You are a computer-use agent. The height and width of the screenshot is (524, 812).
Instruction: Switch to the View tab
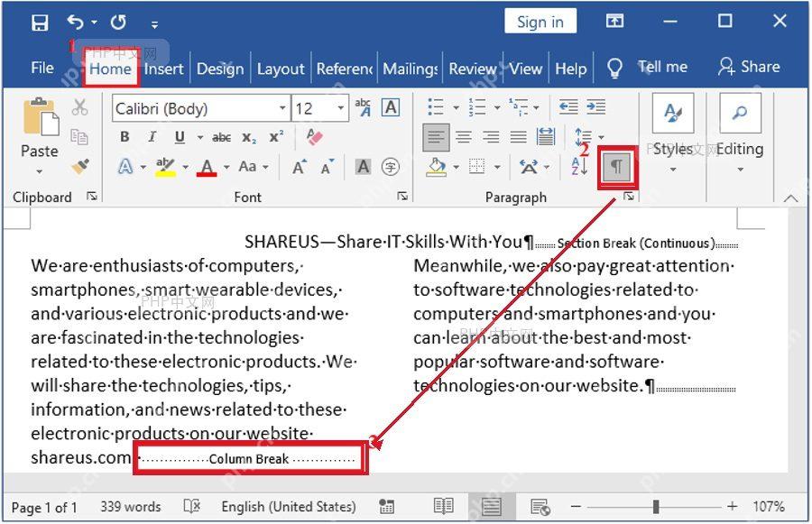(x=526, y=69)
